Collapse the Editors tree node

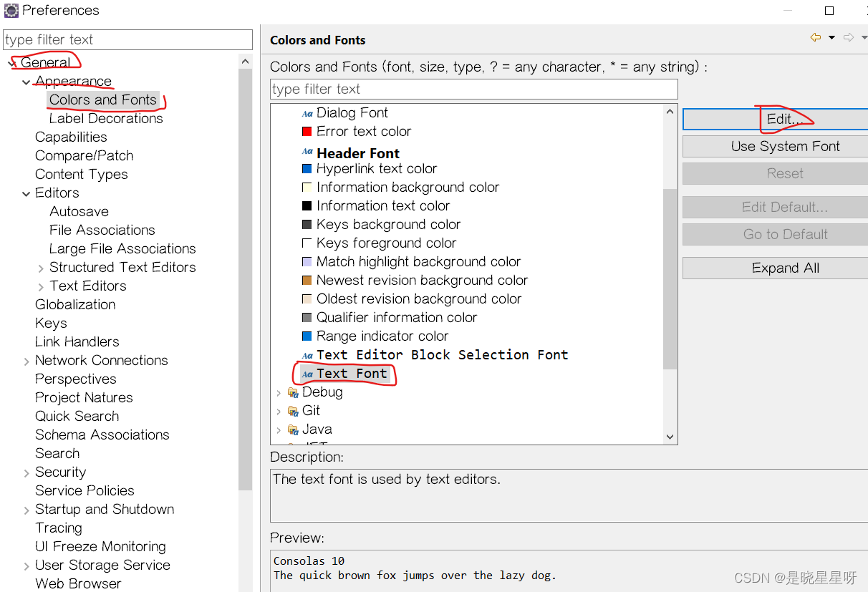point(26,193)
